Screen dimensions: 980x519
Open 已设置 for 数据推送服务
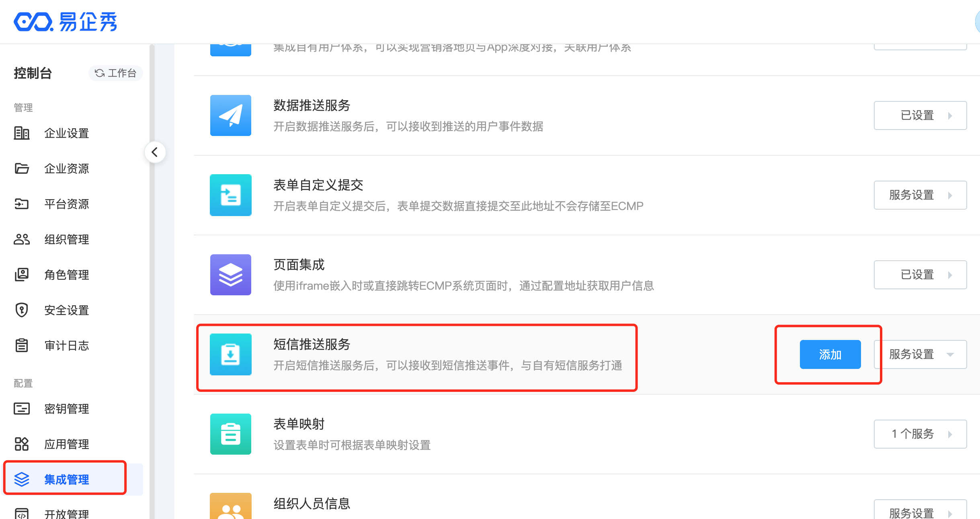[920, 115]
